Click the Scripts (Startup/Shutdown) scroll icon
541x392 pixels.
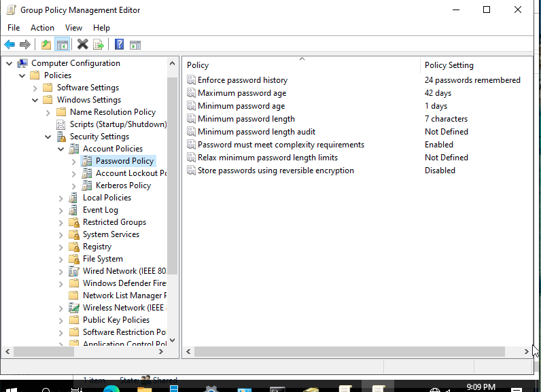click(x=60, y=124)
